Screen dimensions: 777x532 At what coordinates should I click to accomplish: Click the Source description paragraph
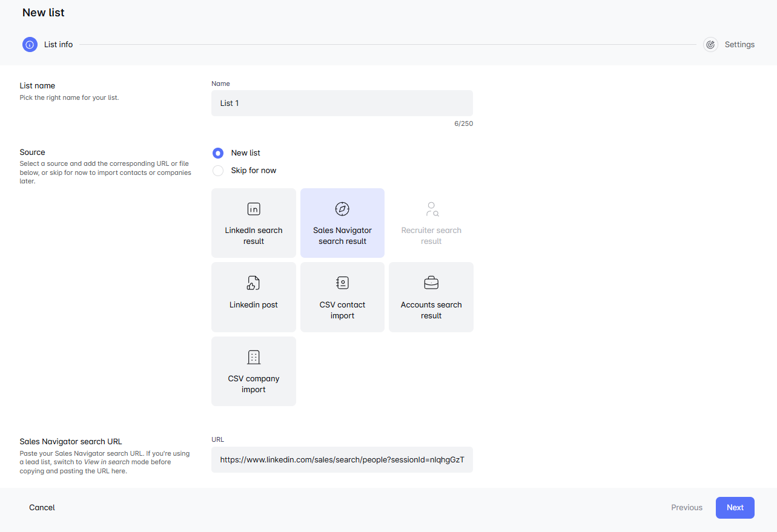coord(105,172)
